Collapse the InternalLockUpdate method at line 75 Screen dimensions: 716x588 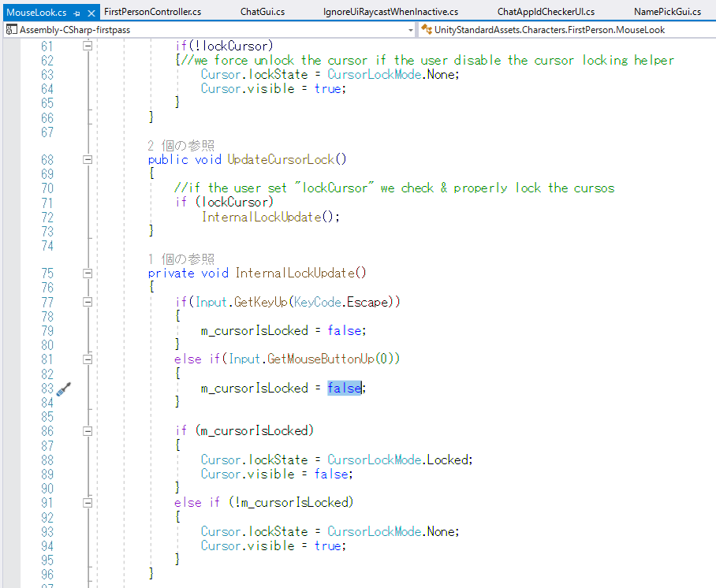pos(88,274)
